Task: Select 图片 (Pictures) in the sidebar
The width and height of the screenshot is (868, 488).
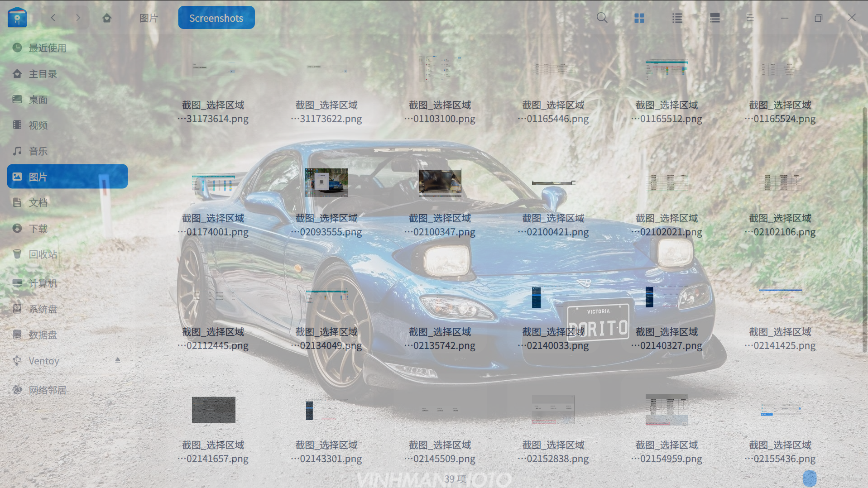Action: point(67,177)
